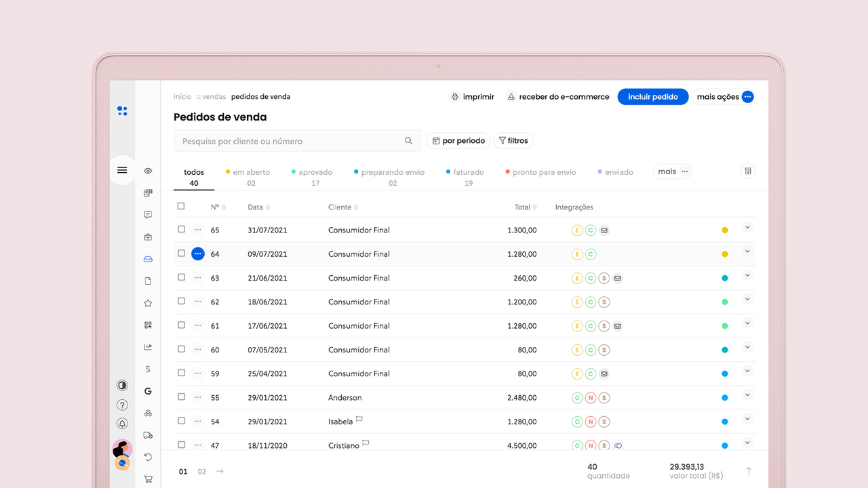Open the shopping cart icon in sidebar
Image resolution: width=868 pixels, height=488 pixels.
148,479
